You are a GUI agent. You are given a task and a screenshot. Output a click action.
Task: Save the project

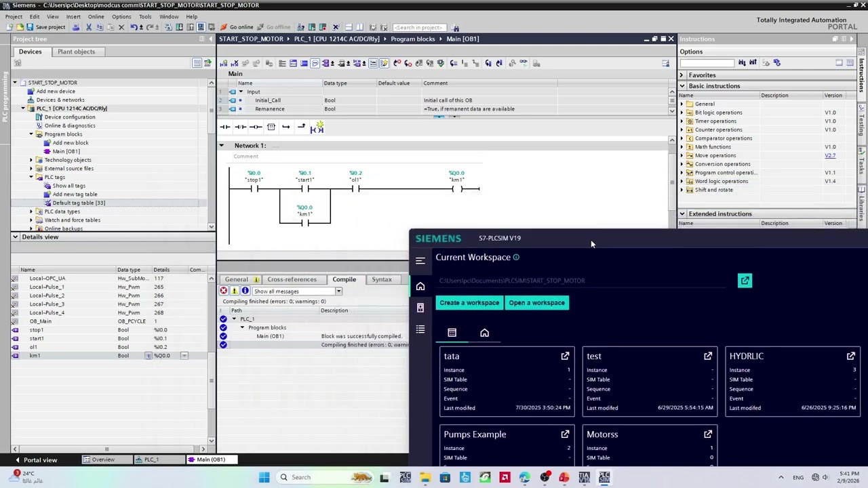pyautogui.click(x=45, y=27)
